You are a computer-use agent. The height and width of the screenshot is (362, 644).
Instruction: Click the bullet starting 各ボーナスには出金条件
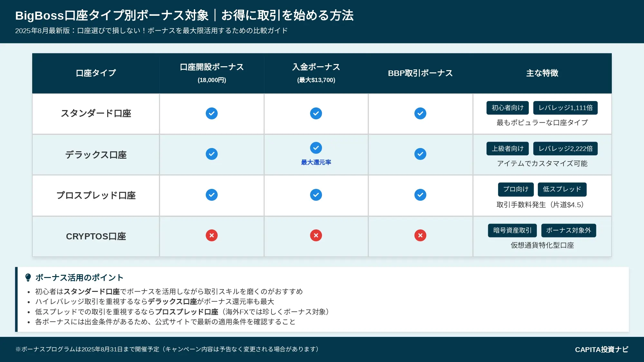pos(165,322)
